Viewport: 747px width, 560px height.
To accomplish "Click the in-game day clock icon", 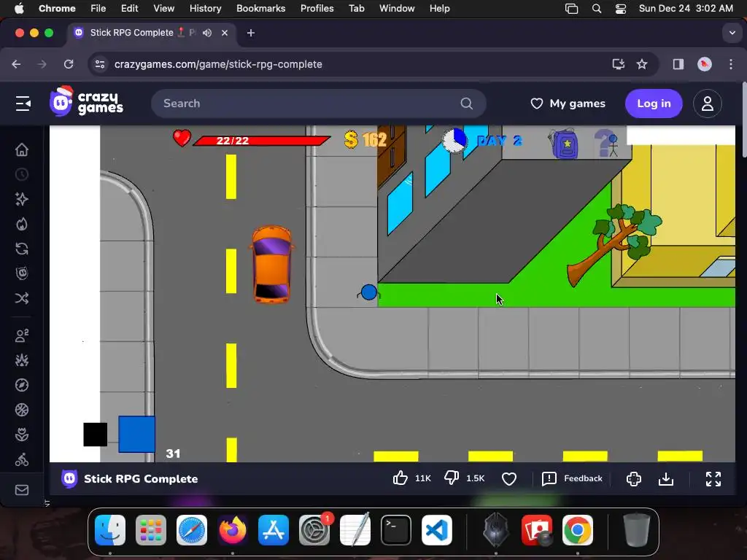I will point(454,140).
